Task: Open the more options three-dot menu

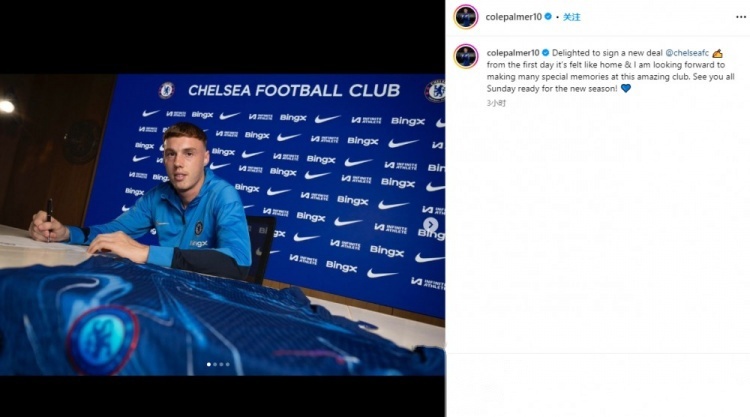Action: coord(740,17)
